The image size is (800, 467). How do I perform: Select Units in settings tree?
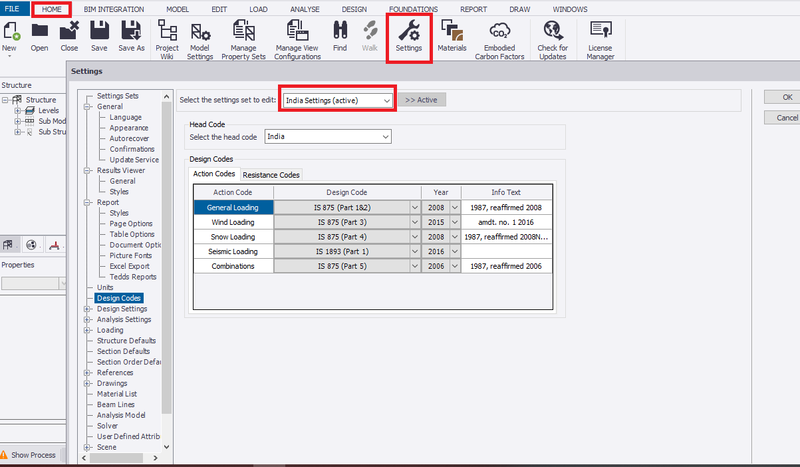pyautogui.click(x=105, y=287)
